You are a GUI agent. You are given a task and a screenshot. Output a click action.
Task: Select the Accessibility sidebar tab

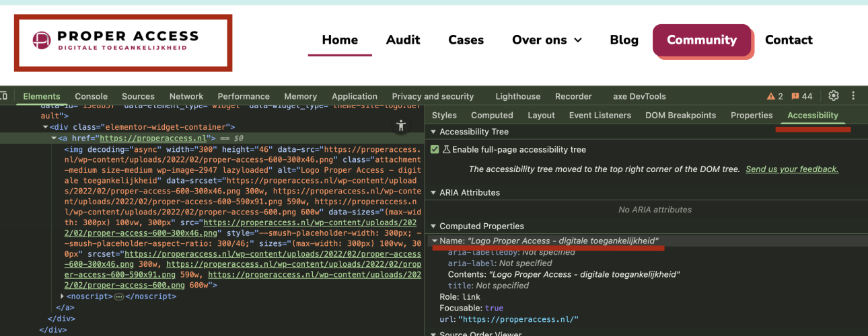pos(813,115)
